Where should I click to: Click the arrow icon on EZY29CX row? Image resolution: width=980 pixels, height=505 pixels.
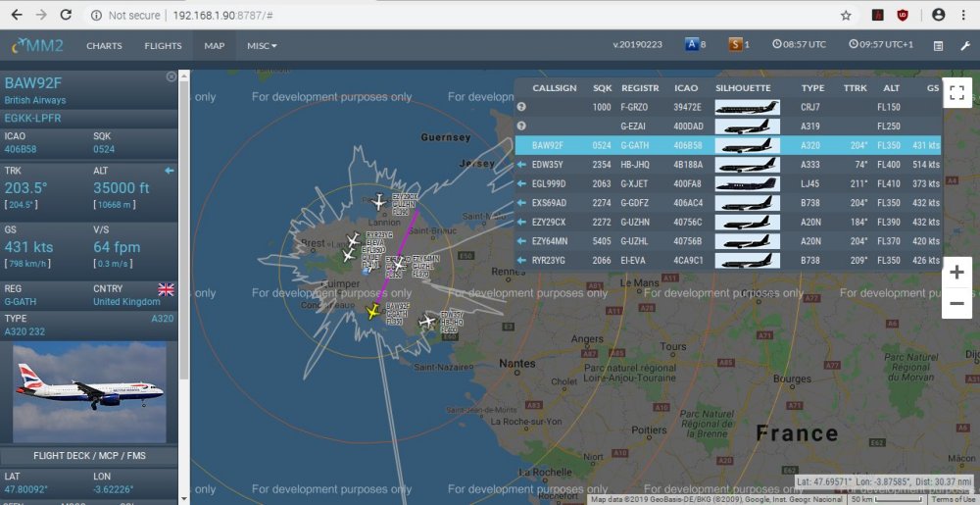(x=521, y=222)
